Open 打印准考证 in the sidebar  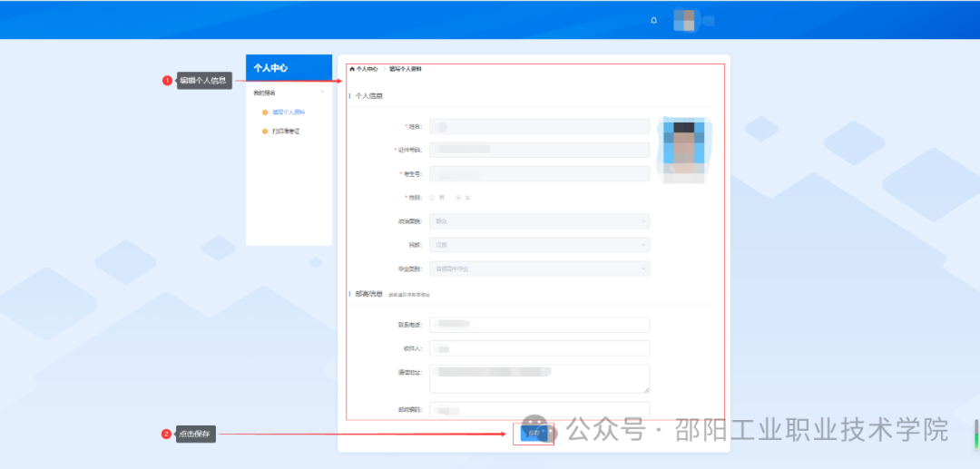tap(286, 132)
